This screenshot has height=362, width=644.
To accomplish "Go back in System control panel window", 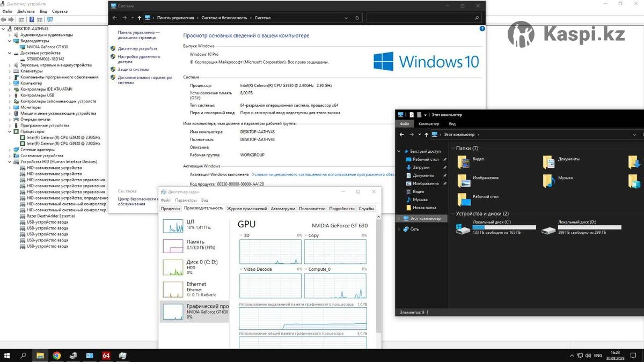I will [x=115, y=18].
